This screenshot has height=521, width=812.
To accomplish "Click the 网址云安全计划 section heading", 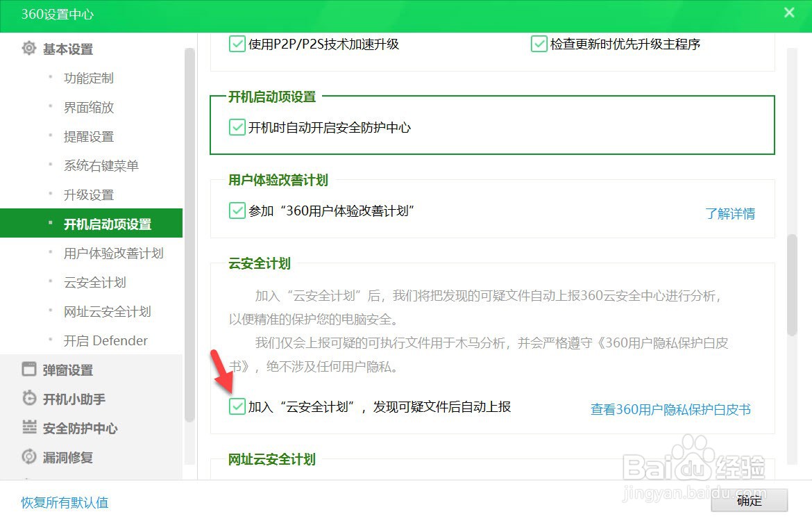I will pos(272,459).
